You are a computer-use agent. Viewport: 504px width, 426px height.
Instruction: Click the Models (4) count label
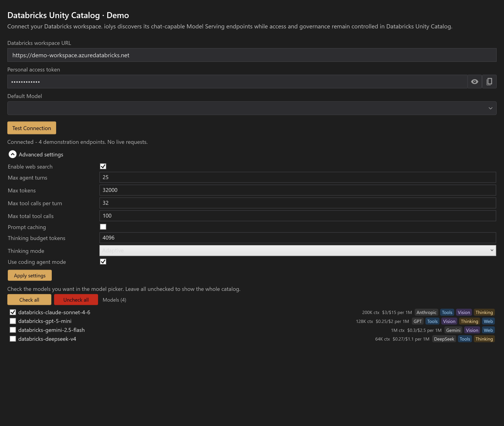tap(115, 300)
